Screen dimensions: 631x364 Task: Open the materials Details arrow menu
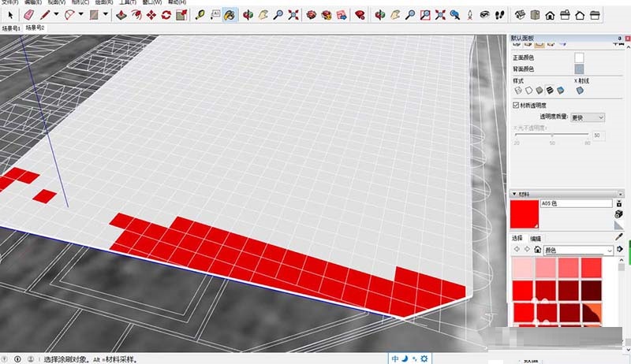point(620,250)
